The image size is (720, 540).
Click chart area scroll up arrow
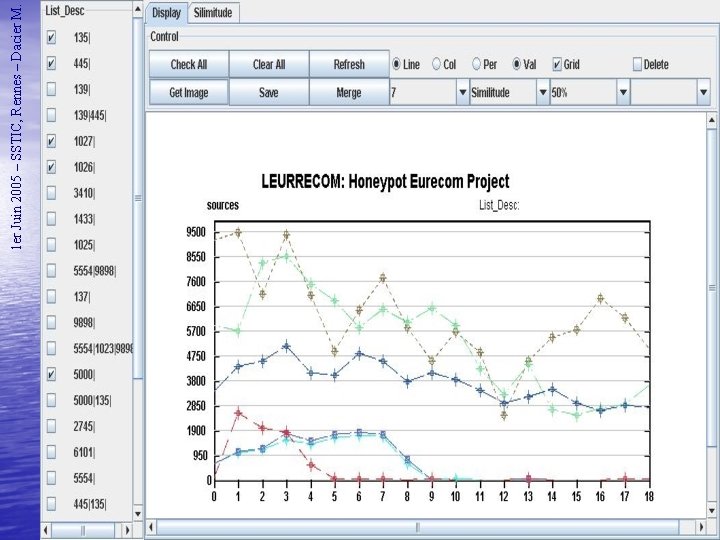[x=712, y=121]
